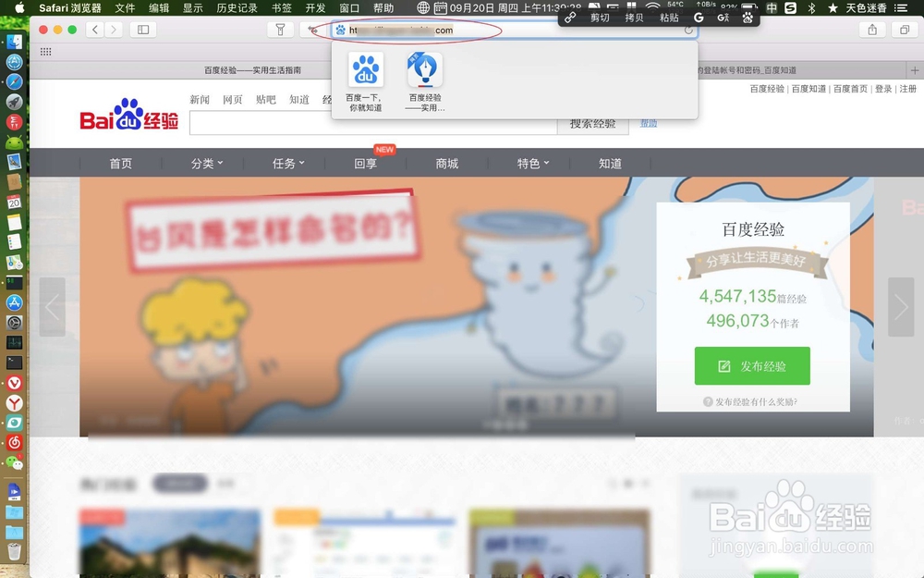
Task: Open the 文件 menu
Action: coord(125,7)
